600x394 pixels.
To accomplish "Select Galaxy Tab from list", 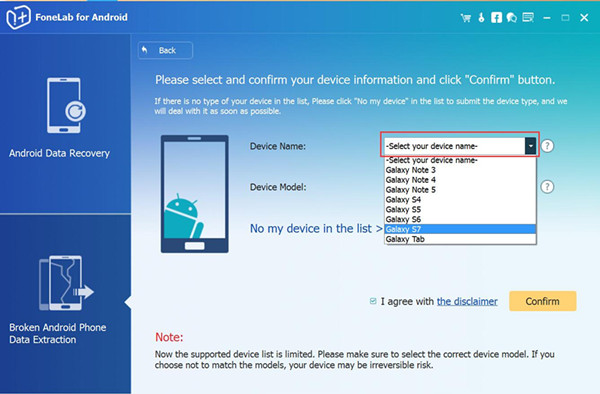I will 460,239.
